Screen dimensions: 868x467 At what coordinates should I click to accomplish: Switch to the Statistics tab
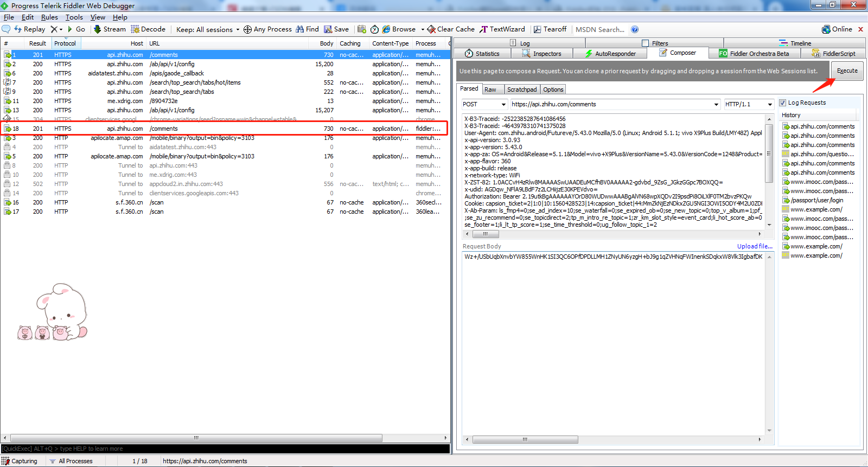(x=482, y=54)
